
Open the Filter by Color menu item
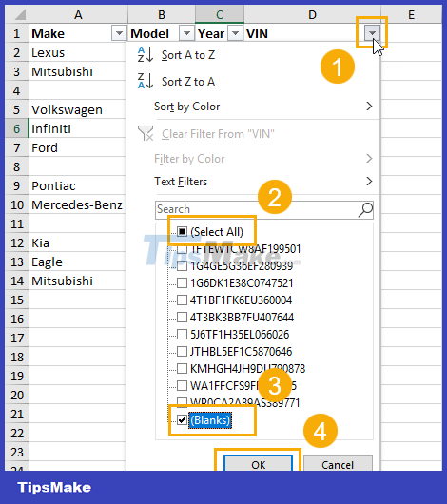click(x=189, y=159)
